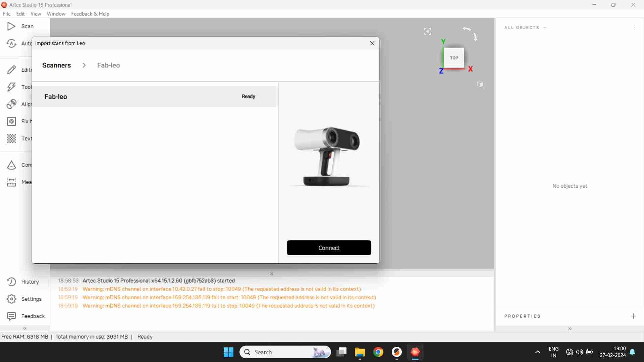Open the Align tool icon
Image resolution: width=644 pixels, height=362 pixels.
11,104
